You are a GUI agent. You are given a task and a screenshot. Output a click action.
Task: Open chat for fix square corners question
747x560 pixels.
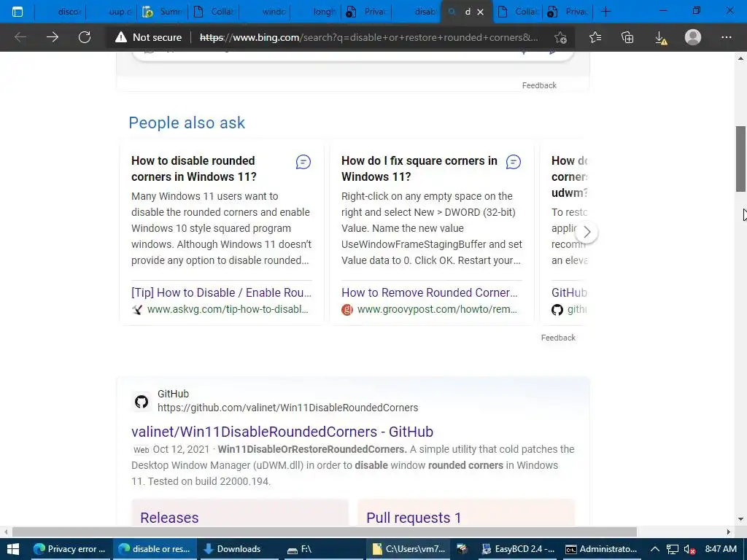(513, 162)
